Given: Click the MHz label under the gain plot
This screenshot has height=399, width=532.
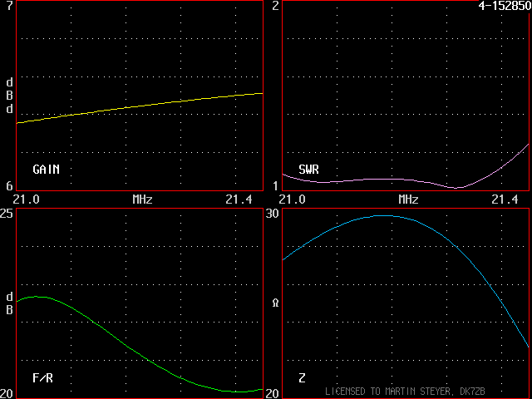Looking at the screenshot, I should tap(142, 199).
